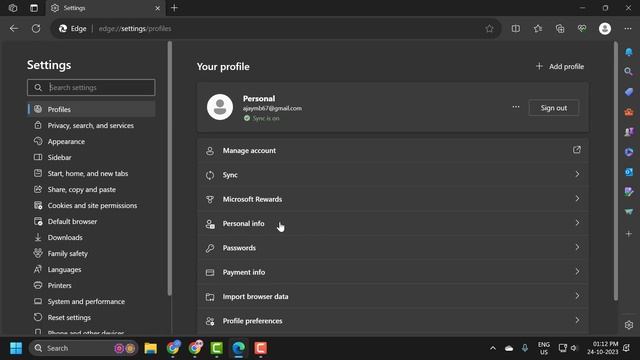This screenshot has height=360, width=640.
Task: Open Browser essentials heart icon
Action: point(582,29)
